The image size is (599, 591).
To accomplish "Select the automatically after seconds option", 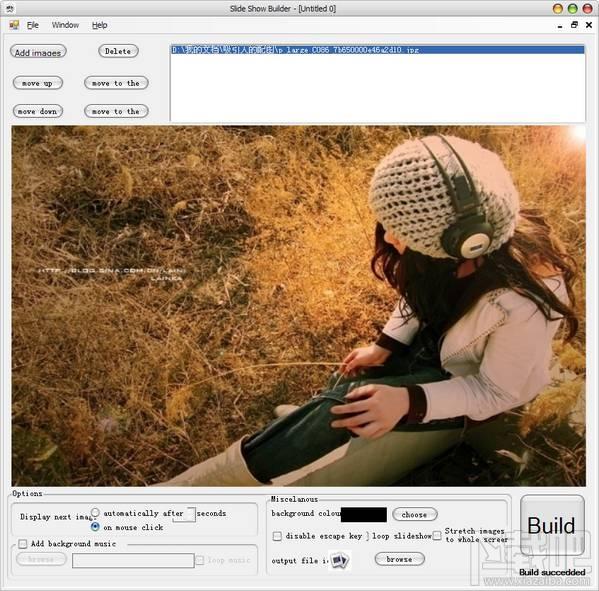I will 95,512.
